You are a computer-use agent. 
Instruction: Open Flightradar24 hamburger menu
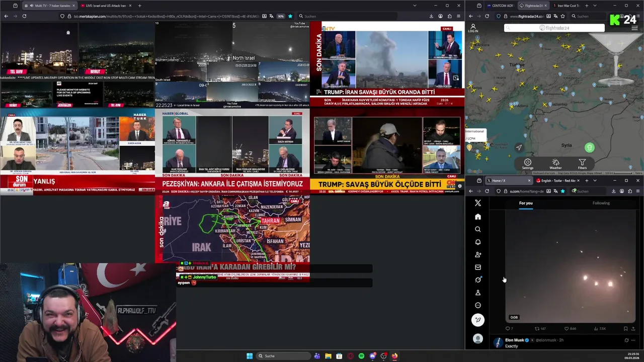coord(635,28)
